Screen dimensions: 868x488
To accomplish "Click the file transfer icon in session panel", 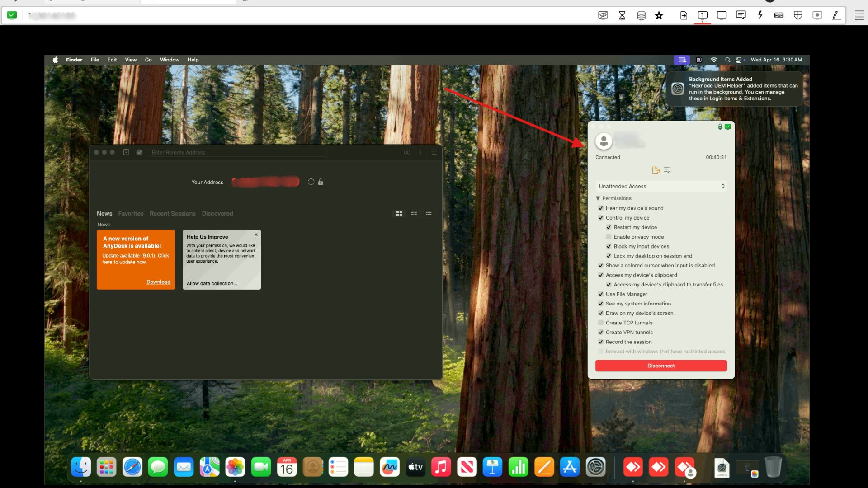I will coord(656,170).
